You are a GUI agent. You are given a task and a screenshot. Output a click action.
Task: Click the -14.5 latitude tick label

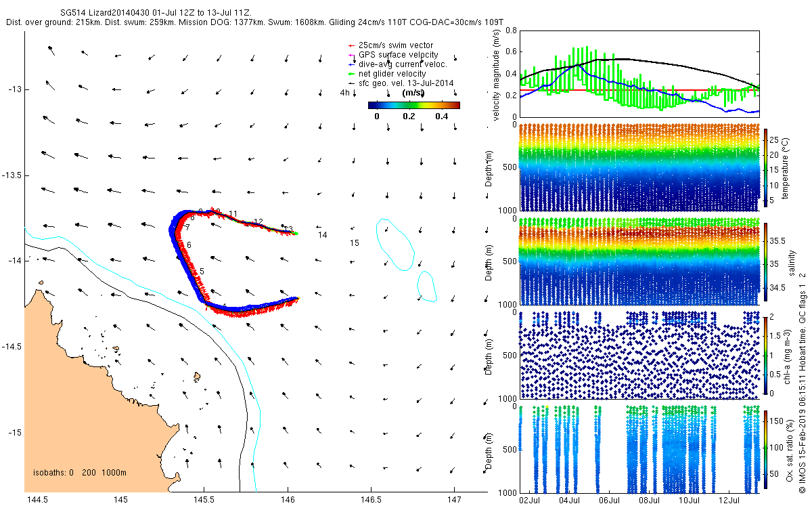[x=12, y=347]
